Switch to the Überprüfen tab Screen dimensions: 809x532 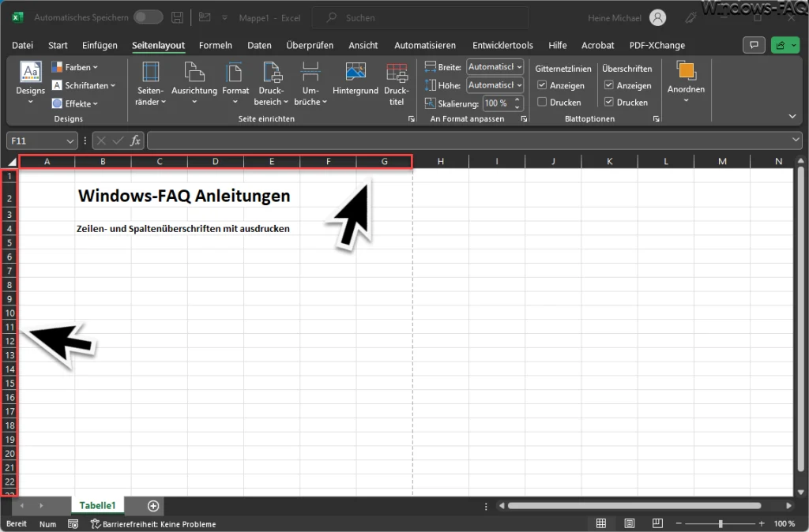click(x=310, y=45)
